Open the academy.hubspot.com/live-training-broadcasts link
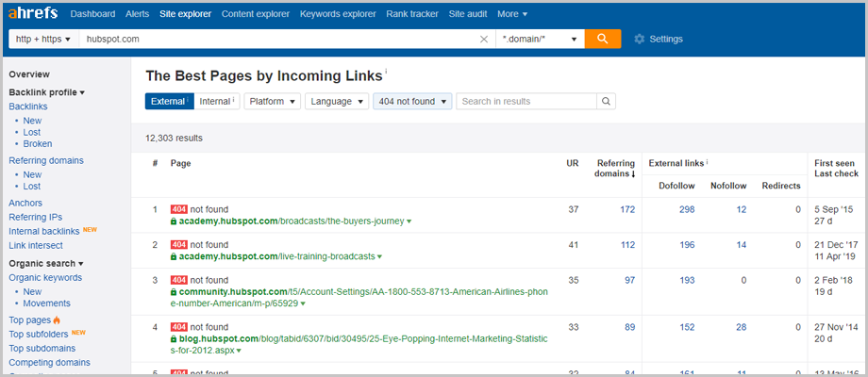 pyautogui.click(x=276, y=256)
